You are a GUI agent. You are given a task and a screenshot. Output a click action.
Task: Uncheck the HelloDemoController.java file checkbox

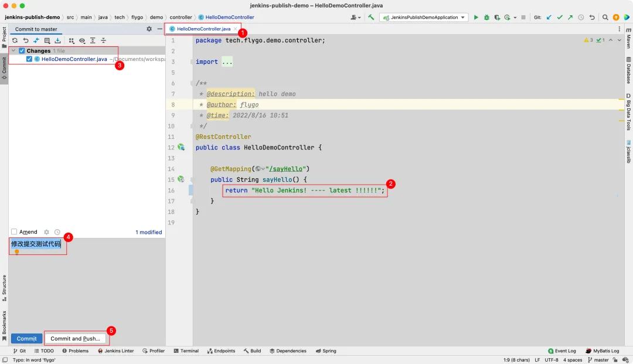pyautogui.click(x=29, y=59)
